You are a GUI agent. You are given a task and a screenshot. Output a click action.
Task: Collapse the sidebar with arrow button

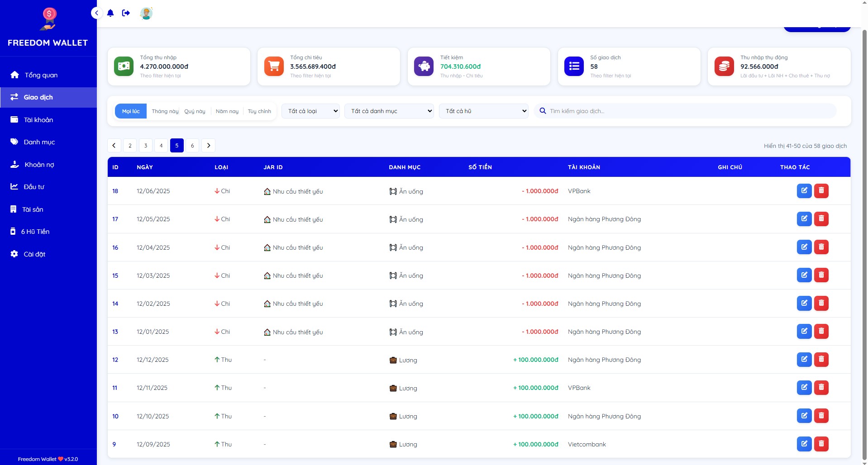(96, 13)
